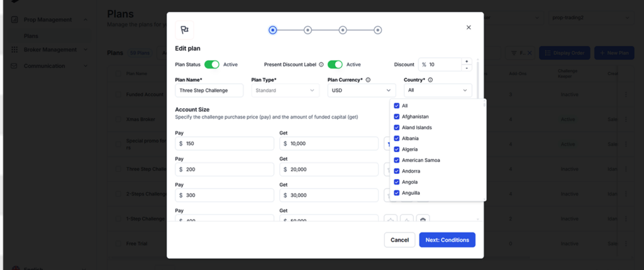Click the flag icon above Edit plan
This screenshot has height=270, width=644.
point(184,30)
